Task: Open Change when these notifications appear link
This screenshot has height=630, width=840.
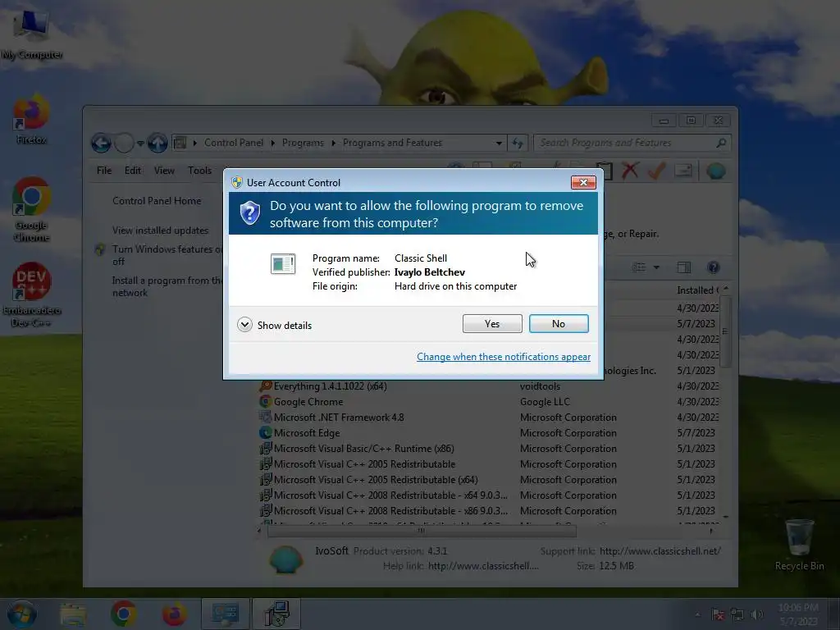Action: (x=504, y=357)
